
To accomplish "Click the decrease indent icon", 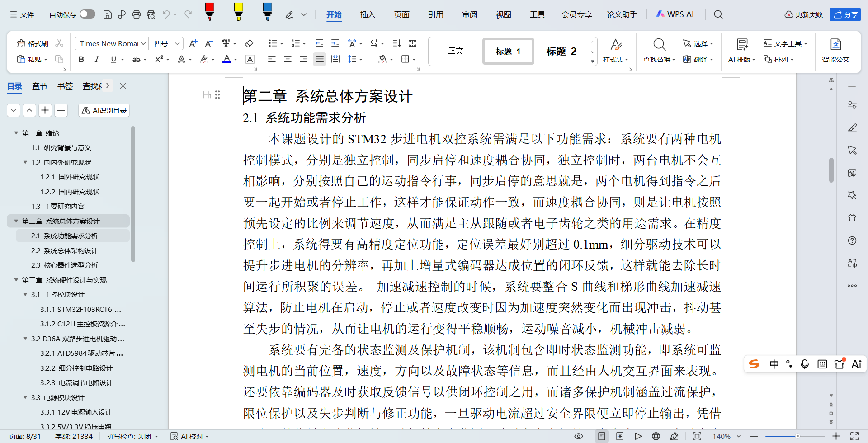I will click(x=319, y=43).
